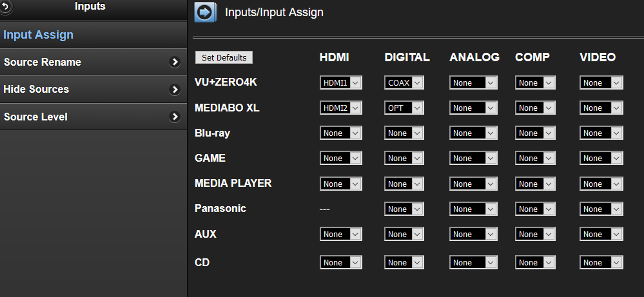Open HDMI dropdown for VU+ZERO4K showing HDMI1

pyautogui.click(x=341, y=83)
